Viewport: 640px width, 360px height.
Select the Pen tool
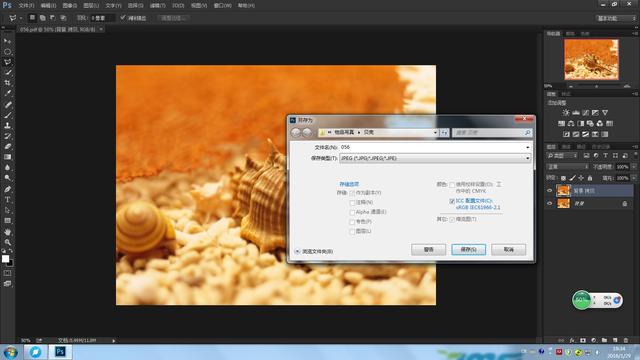coord(7,189)
